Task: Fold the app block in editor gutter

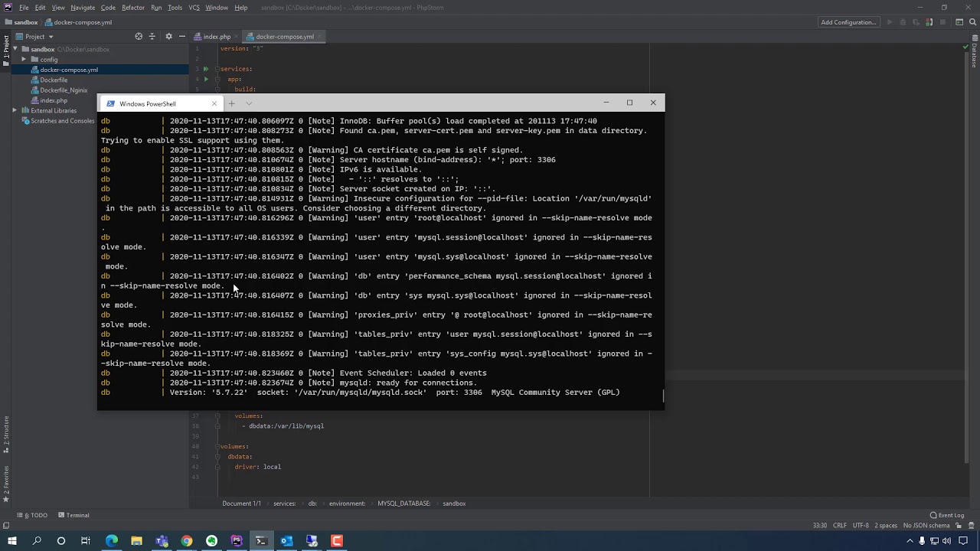Action: [217, 79]
